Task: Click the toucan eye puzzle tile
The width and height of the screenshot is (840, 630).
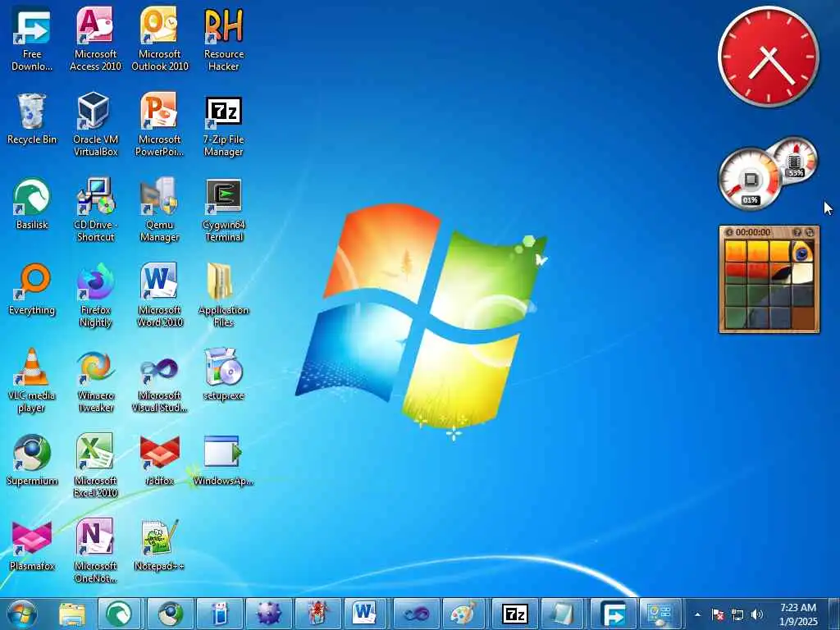Action: pyautogui.click(x=802, y=251)
